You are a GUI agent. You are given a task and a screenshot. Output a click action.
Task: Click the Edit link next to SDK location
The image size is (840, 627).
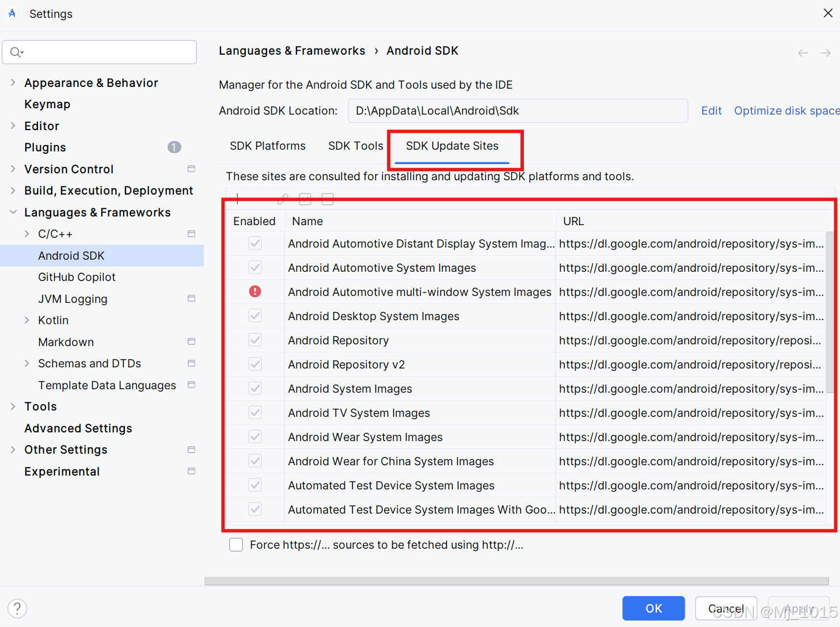click(x=711, y=111)
